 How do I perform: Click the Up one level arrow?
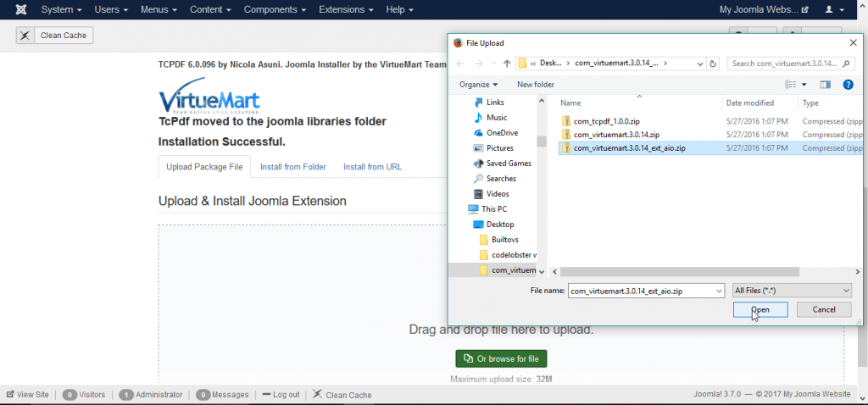pyautogui.click(x=507, y=64)
